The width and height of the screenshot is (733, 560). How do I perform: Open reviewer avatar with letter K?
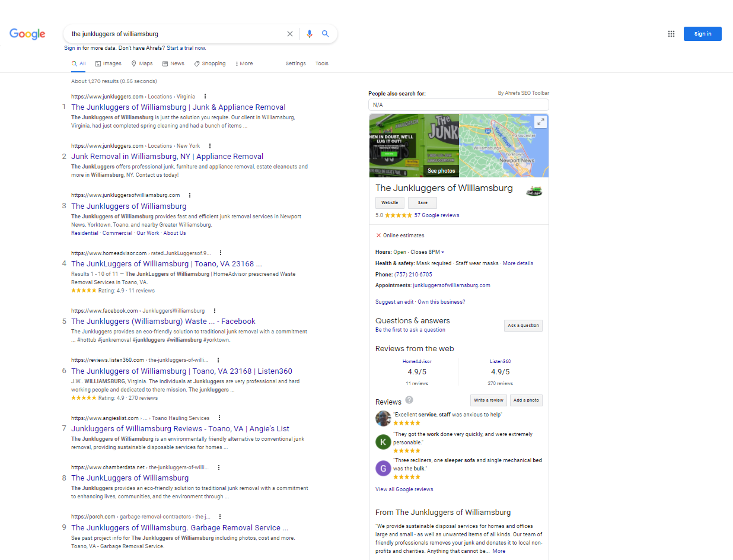click(383, 442)
